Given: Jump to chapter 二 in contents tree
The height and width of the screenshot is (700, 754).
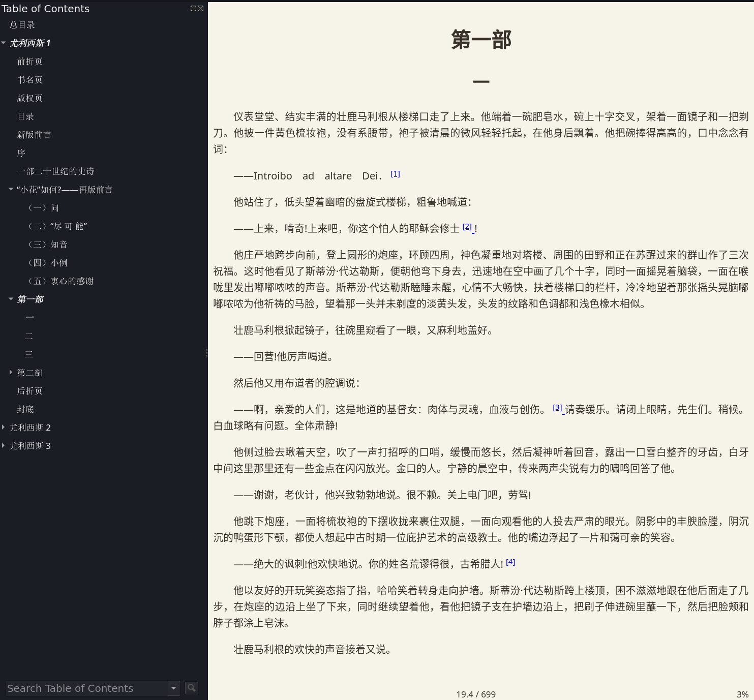Looking at the screenshot, I should tap(29, 336).
